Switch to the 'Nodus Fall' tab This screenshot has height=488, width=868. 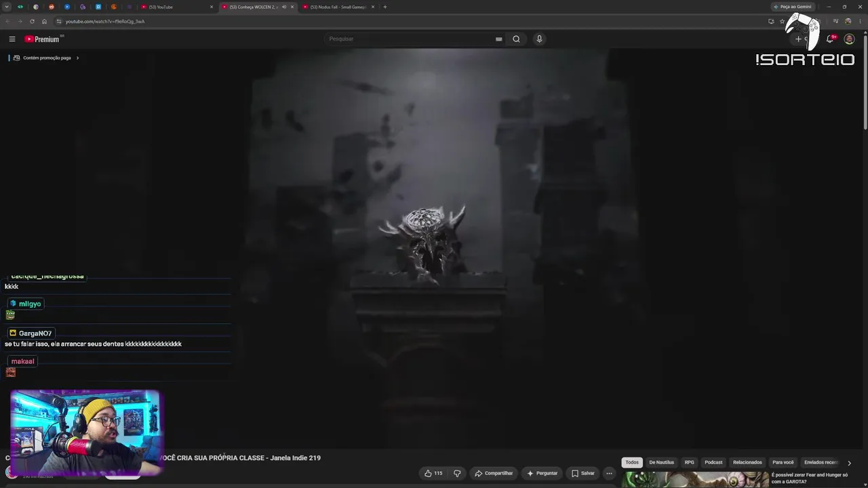[338, 7]
